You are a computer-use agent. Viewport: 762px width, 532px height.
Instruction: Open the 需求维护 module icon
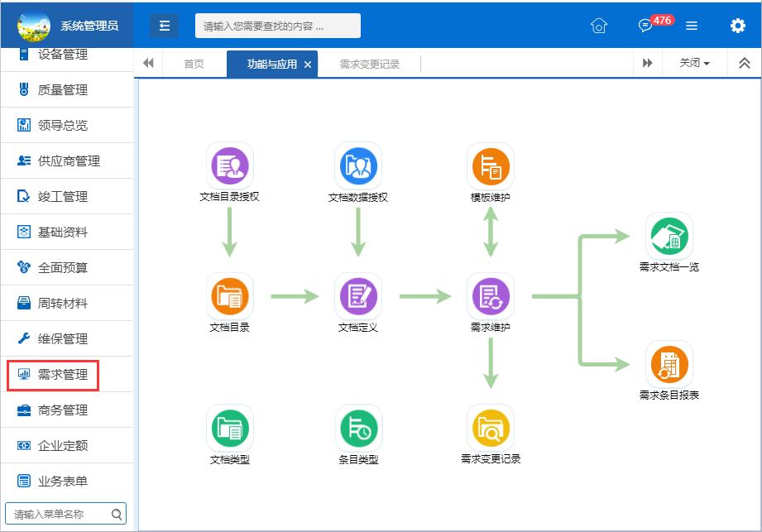[x=491, y=296]
